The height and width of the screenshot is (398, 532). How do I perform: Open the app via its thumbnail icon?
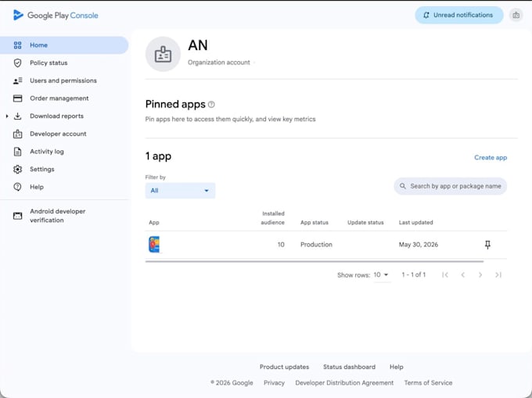coord(154,245)
